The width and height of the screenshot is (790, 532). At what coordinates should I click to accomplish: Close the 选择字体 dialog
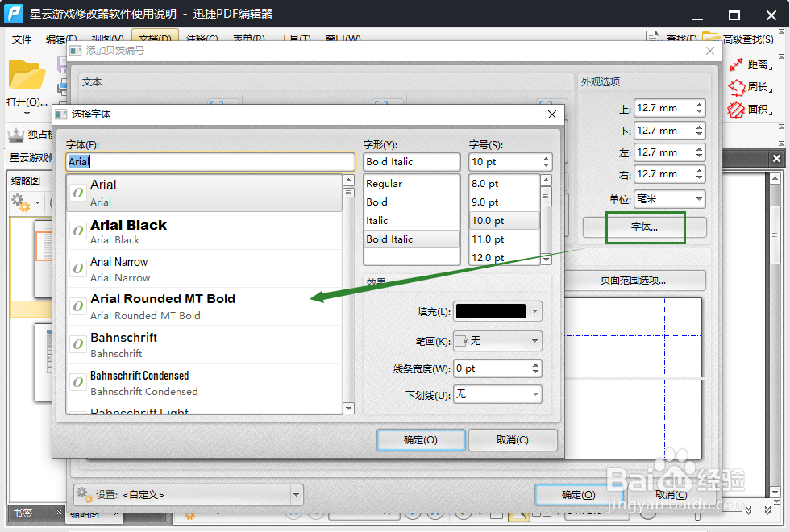(552, 114)
